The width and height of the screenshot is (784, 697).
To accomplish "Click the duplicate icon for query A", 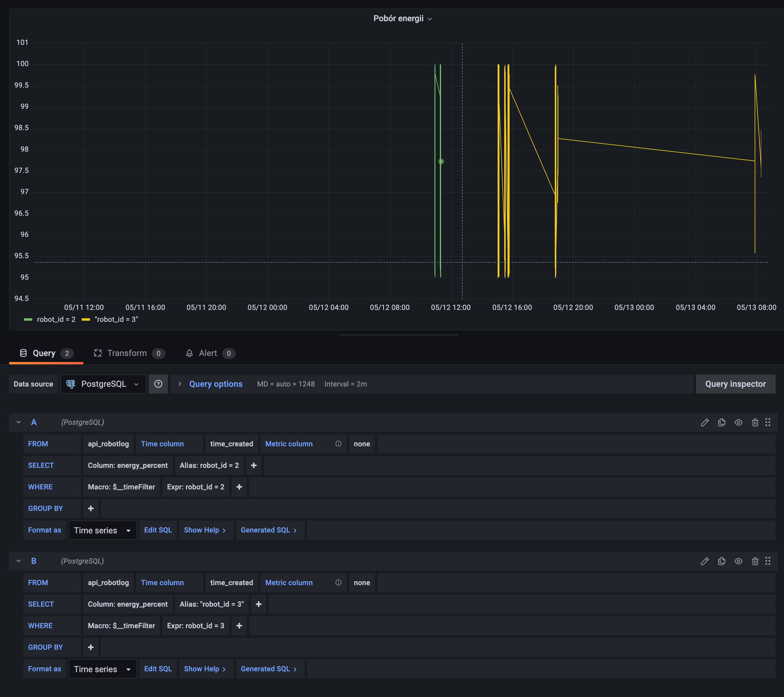I will tap(721, 422).
